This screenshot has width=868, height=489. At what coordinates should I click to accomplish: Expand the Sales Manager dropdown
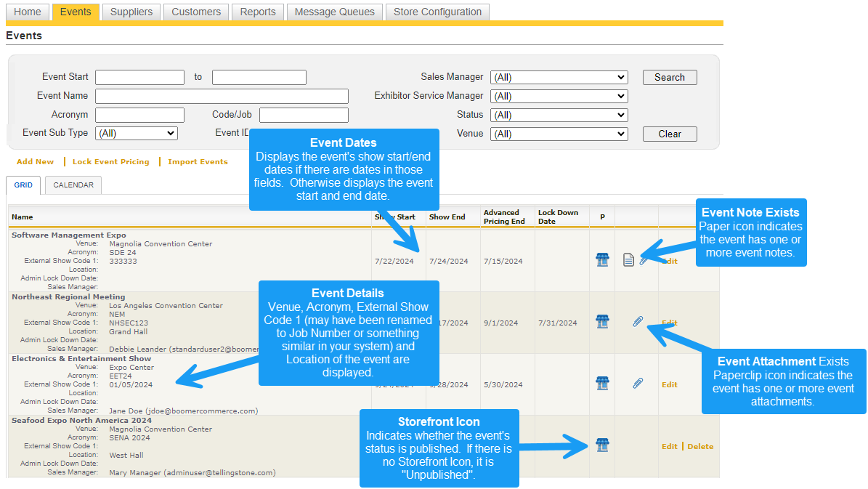[559, 77]
